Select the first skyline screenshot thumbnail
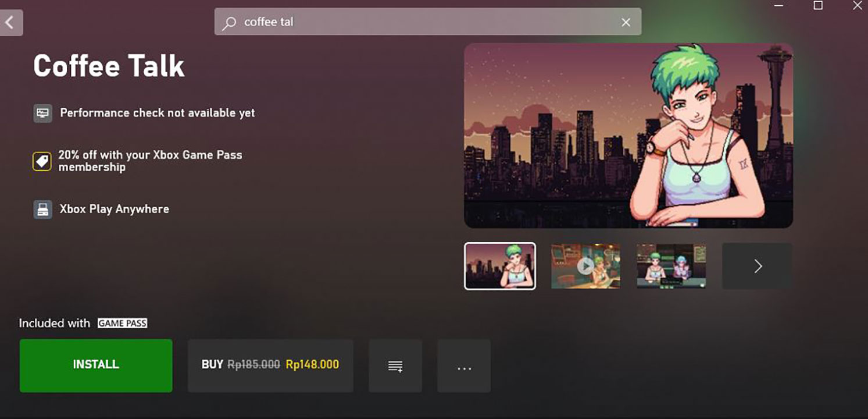868x419 pixels. coord(500,266)
